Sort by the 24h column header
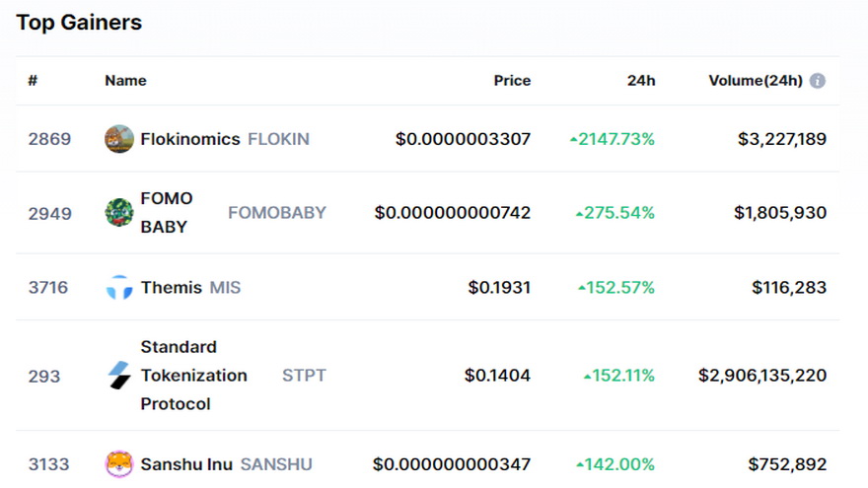Image resolution: width=868 pixels, height=488 pixels. (x=641, y=81)
